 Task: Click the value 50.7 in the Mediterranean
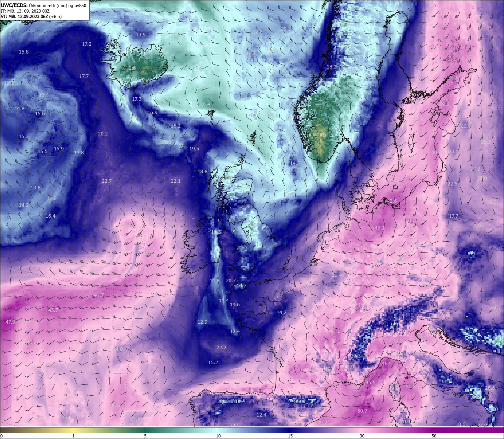(362, 411)
